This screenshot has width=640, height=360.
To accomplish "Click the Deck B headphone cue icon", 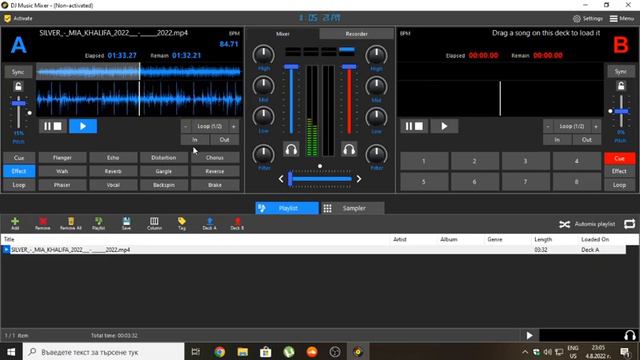I will [349, 149].
